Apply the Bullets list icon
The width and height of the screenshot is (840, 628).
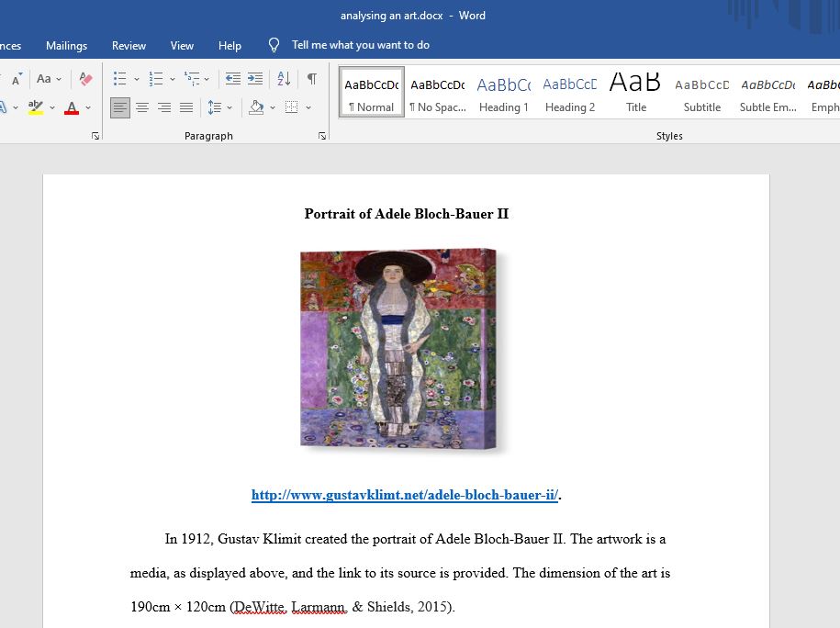[120, 79]
